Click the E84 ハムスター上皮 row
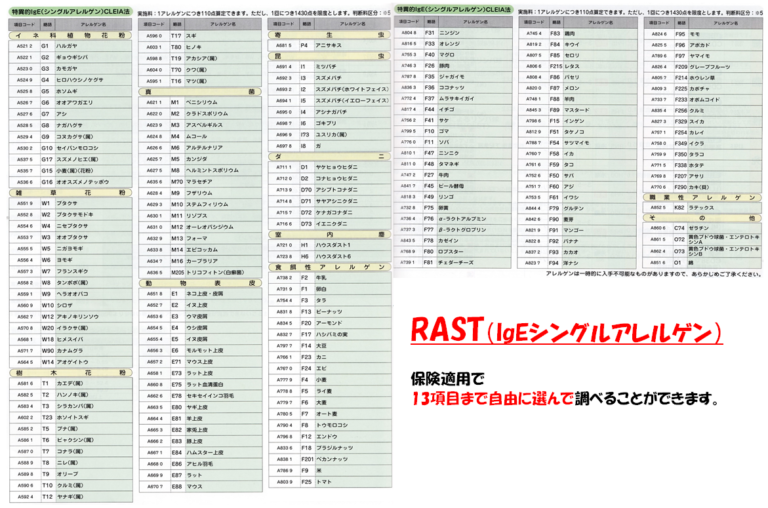 (x=201, y=453)
